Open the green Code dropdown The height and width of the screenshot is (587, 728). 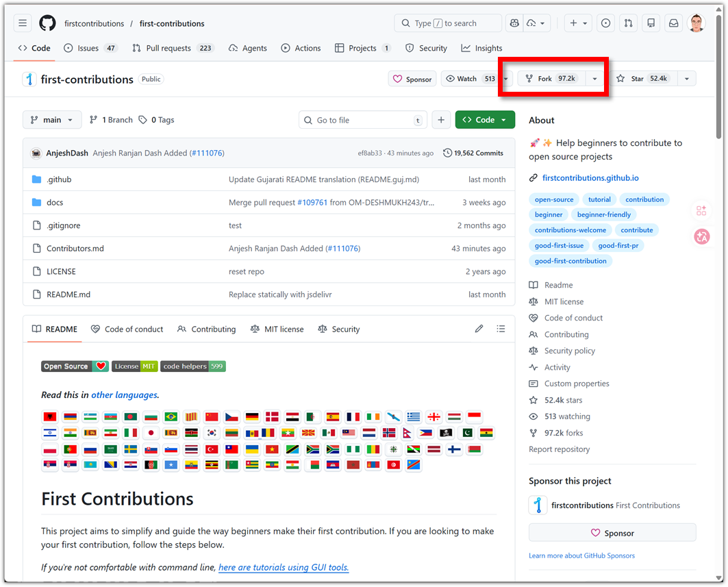point(485,120)
